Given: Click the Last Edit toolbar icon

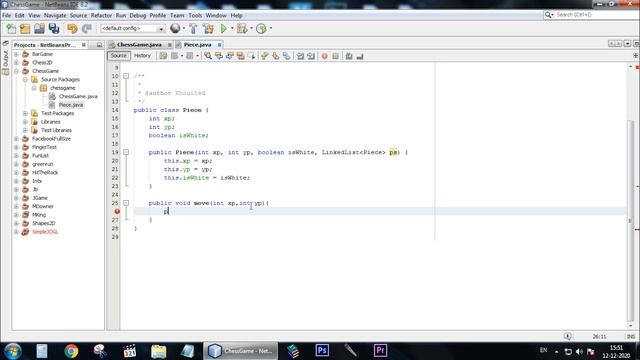Looking at the screenshot, I should pos(163,56).
